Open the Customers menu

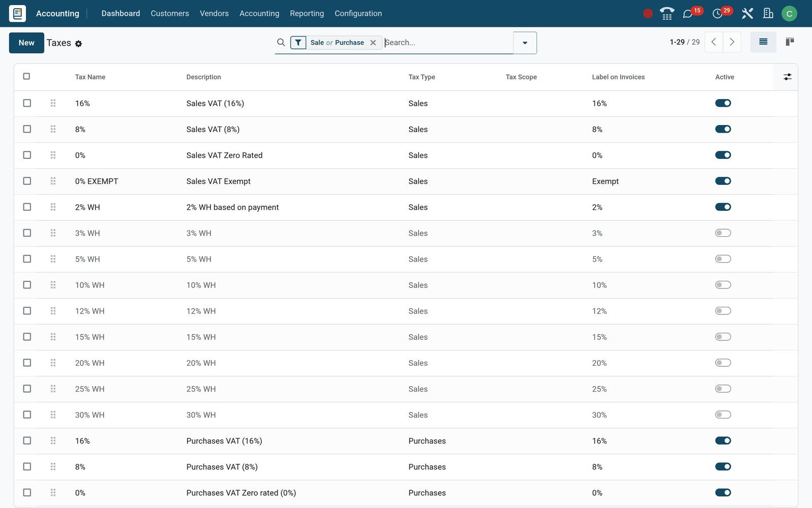170,13
